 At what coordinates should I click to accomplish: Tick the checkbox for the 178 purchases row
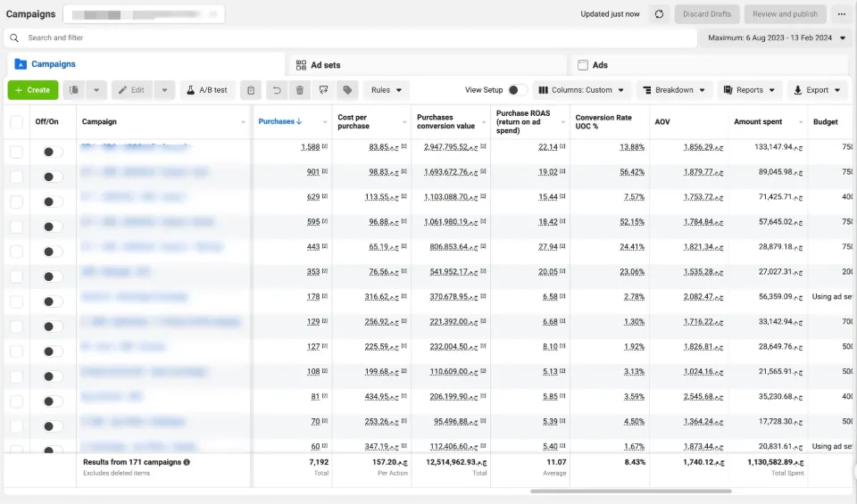tap(16, 302)
